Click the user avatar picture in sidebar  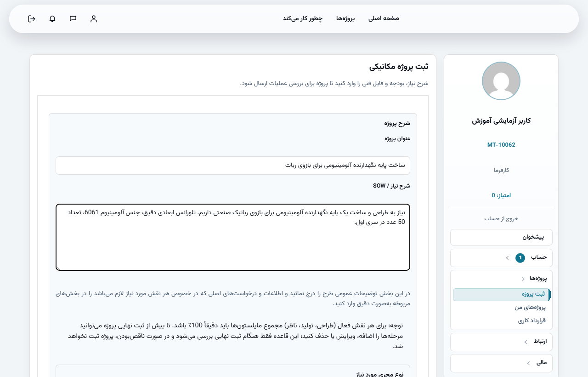pyautogui.click(x=501, y=81)
